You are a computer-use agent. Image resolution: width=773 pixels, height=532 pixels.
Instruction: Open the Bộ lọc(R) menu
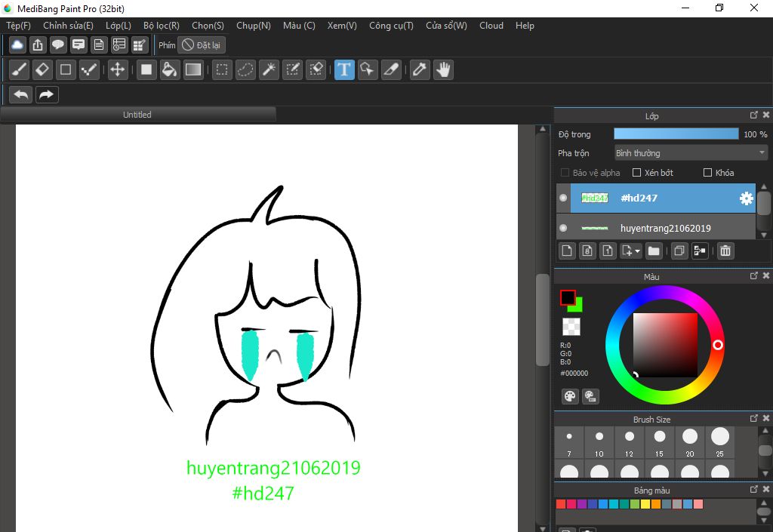(x=162, y=26)
